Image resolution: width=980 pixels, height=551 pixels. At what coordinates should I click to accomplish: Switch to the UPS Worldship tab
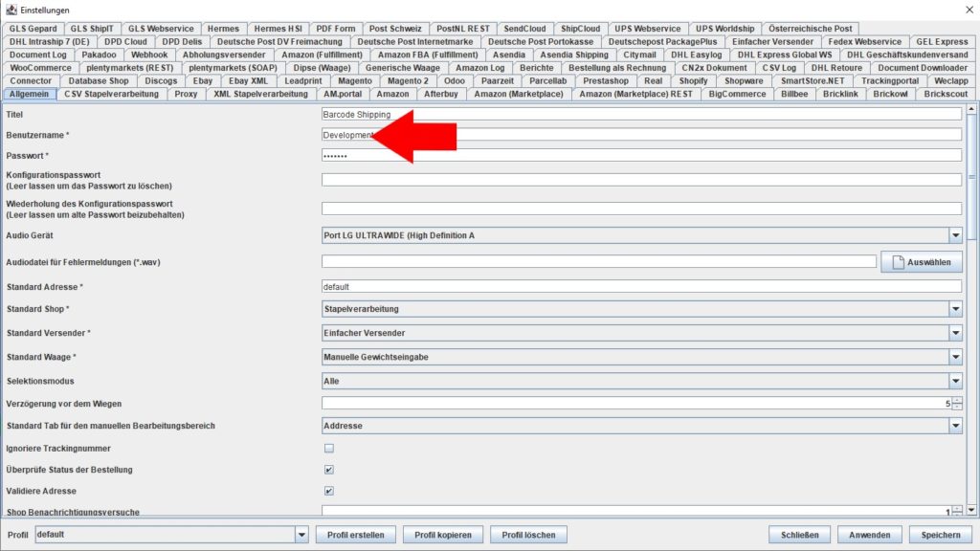click(x=725, y=28)
